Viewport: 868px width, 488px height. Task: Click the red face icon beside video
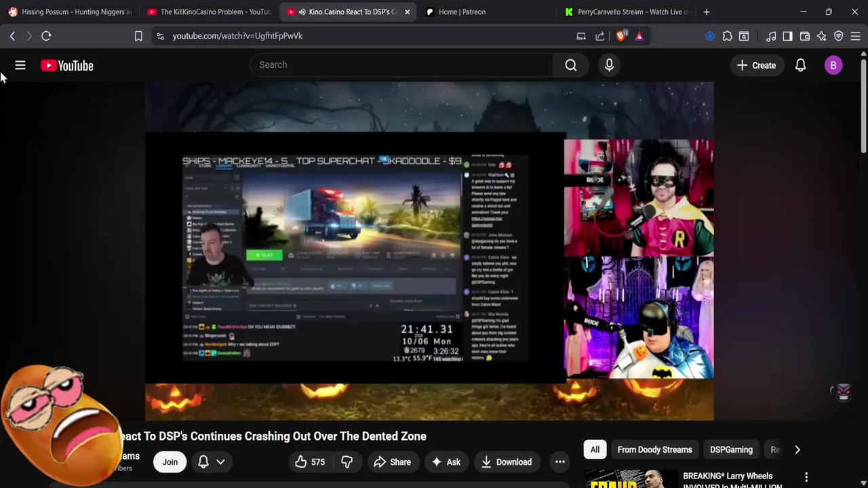point(843,392)
